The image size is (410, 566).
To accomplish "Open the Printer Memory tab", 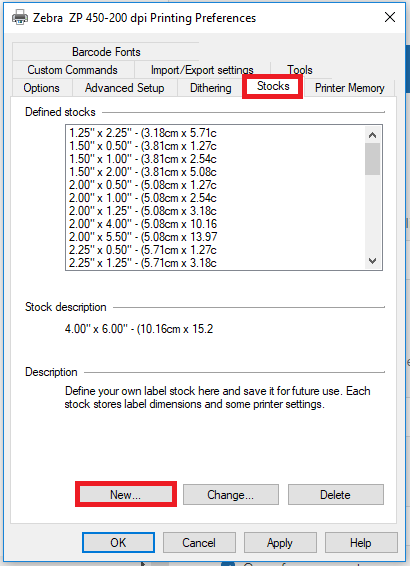I will coord(349,88).
